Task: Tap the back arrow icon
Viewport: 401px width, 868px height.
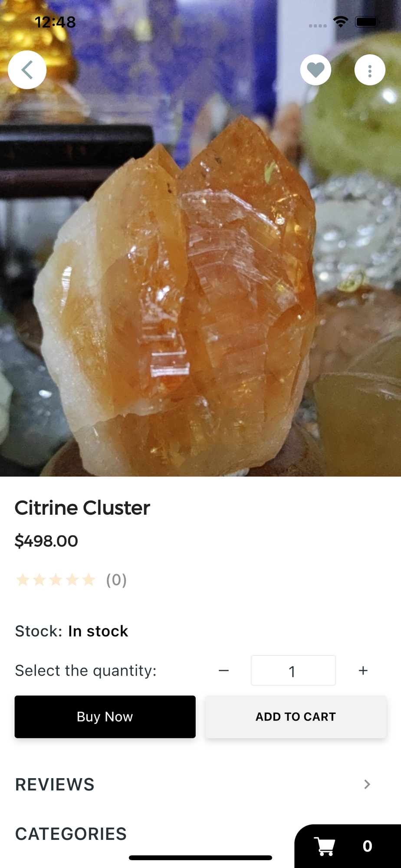Action: point(27,70)
